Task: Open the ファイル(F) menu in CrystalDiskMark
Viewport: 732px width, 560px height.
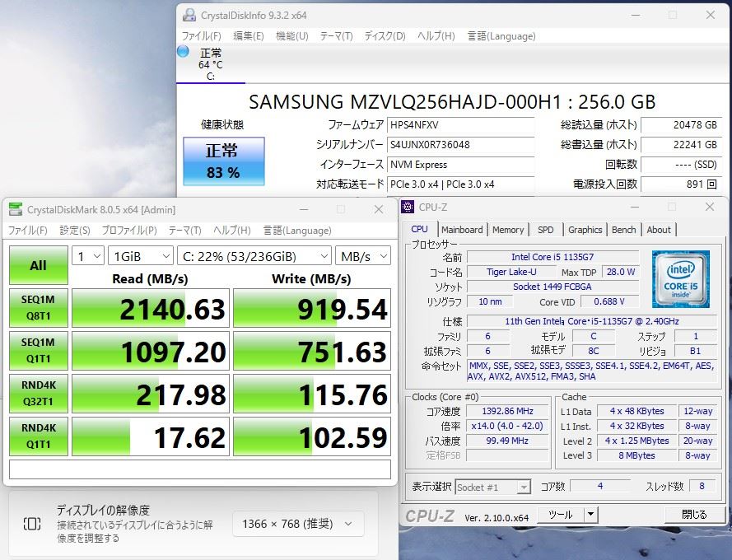Action: (x=27, y=231)
